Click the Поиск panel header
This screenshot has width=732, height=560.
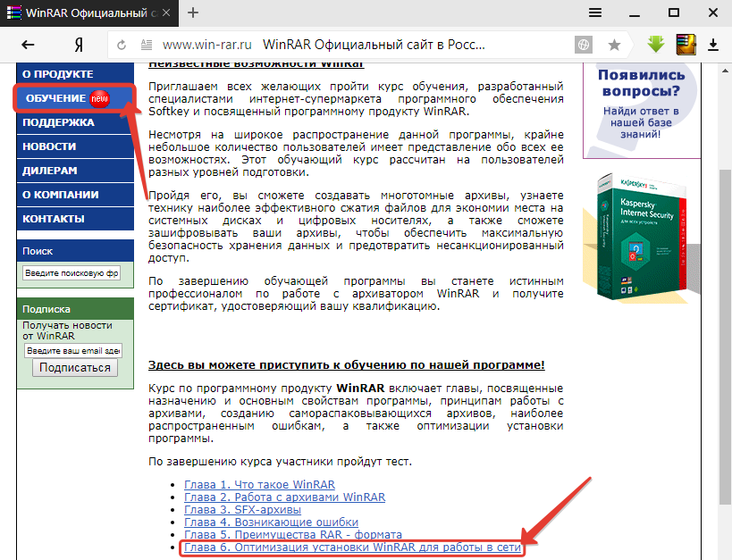click(x=75, y=251)
